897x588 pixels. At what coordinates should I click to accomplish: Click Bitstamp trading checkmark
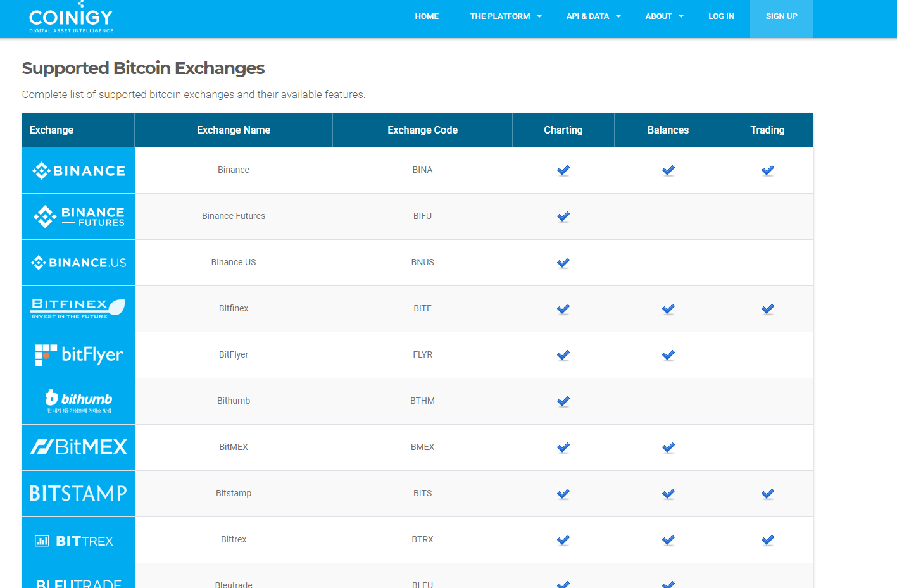(x=768, y=494)
